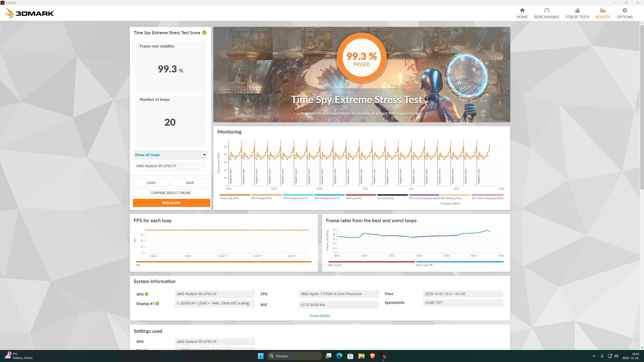The height and width of the screenshot is (362, 644).
Task: Click the 3DMark logo
Action: click(29, 13)
